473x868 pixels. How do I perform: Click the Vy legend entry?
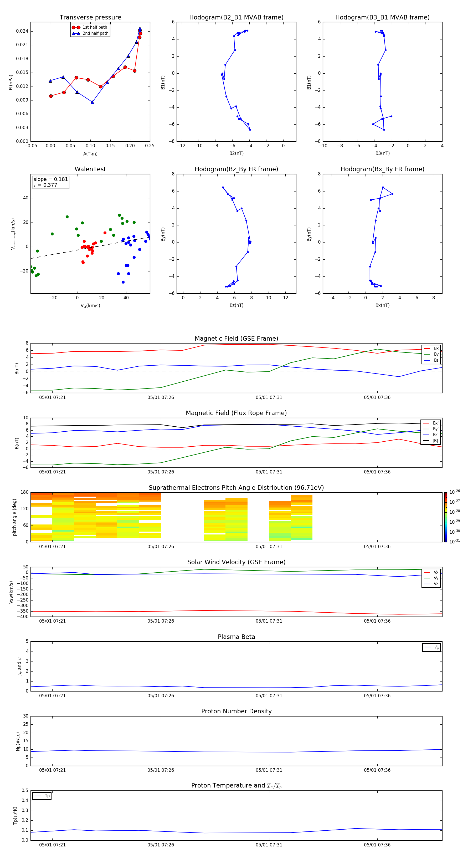[x=431, y=578]
